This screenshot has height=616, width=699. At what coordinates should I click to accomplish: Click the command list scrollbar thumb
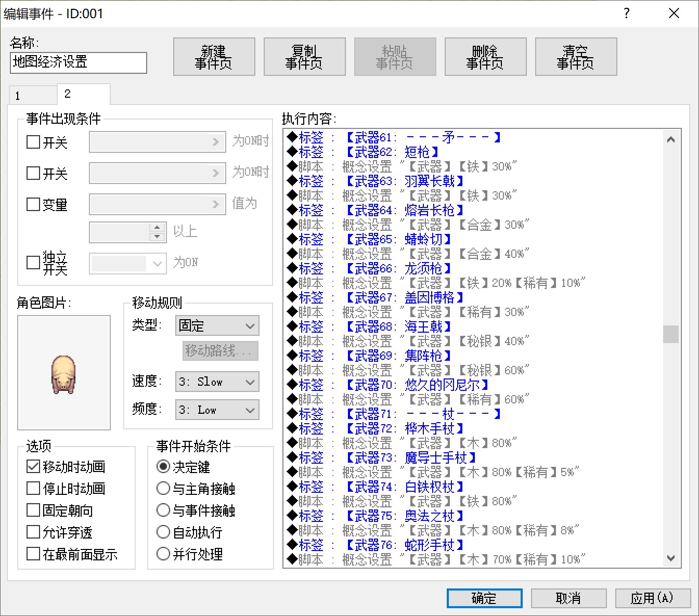click(671, 334)
